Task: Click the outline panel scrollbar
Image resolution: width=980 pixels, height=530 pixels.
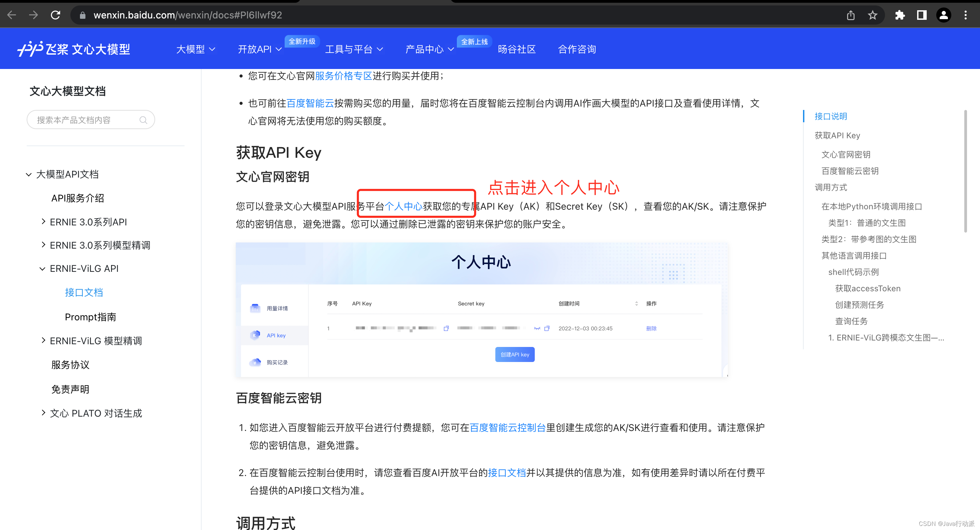Action: 966,171
